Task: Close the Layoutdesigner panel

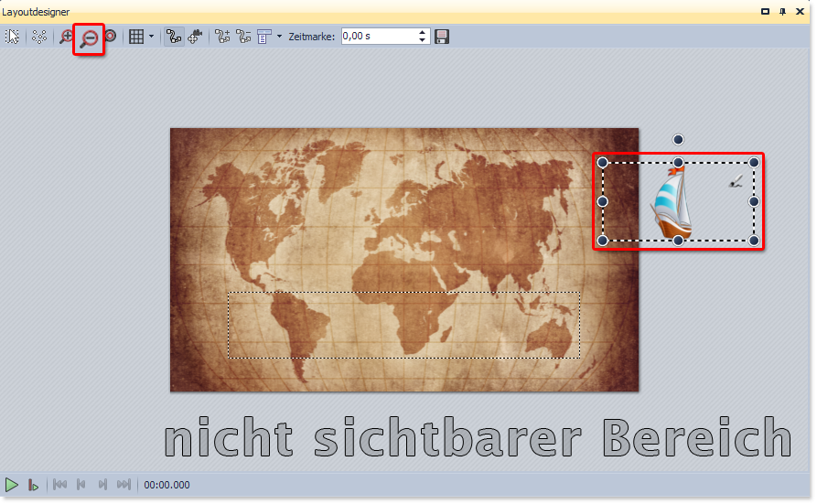Action: click(800, 12)
